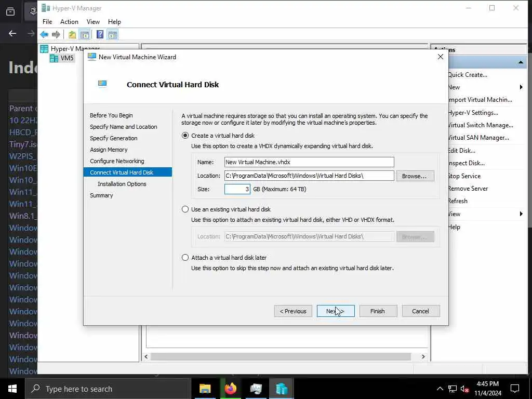The height and width of the screenshot is (399, 532).
Task: Click the virtual hard disk Name field
Action: pos(309,162)
